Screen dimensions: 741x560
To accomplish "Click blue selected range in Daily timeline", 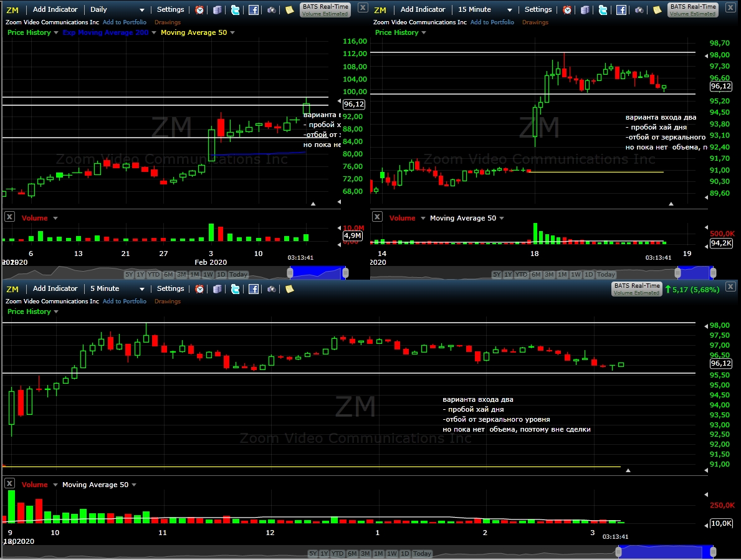I will [x=318, y=272].
